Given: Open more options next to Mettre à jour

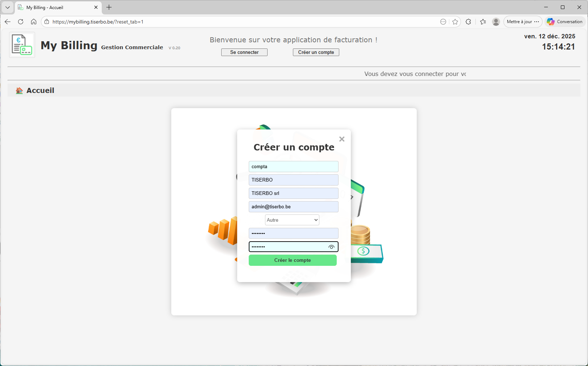Looking at the screenshot, I should point(537,22).
